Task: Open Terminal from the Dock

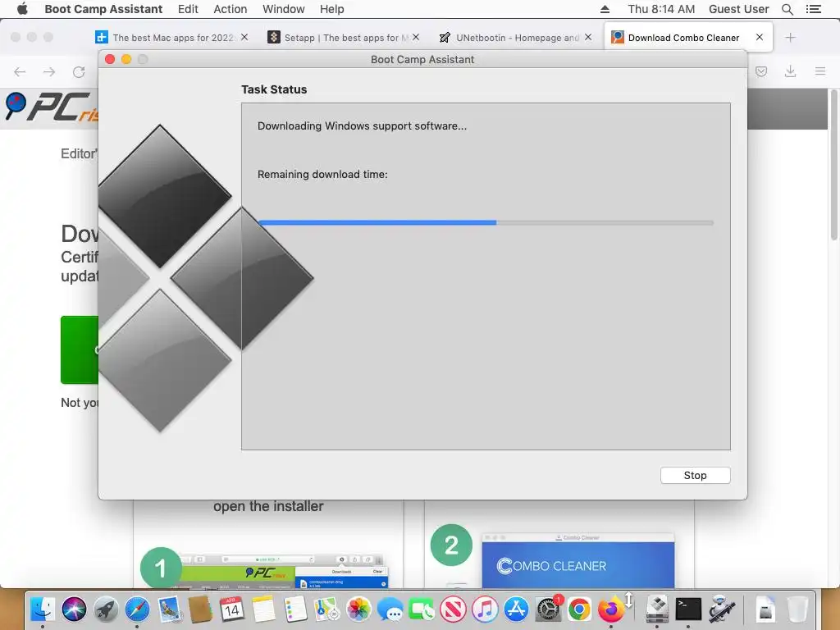Action: pyautogui.click(x=688, y=609)
